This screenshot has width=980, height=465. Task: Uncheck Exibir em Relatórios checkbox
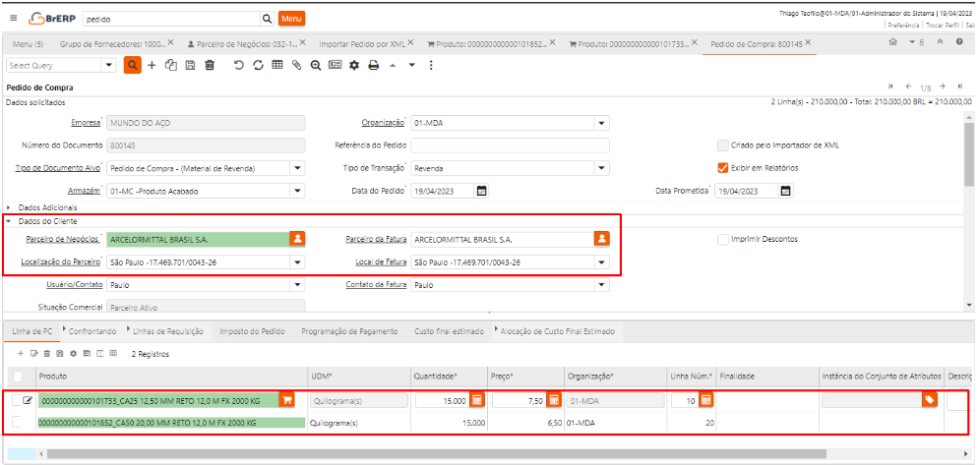[723, 167]
